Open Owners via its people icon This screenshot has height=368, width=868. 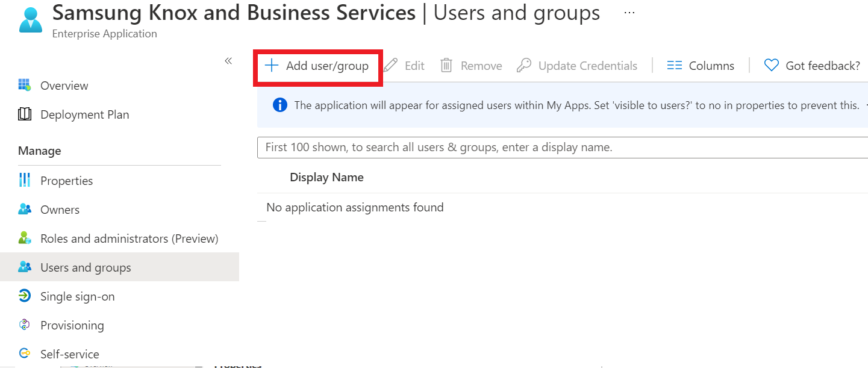[x=25, y=209]
